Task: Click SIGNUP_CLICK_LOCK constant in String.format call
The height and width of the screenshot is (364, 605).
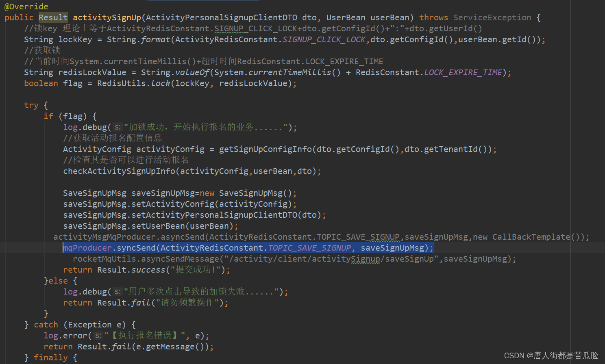Action: (324, 39)
